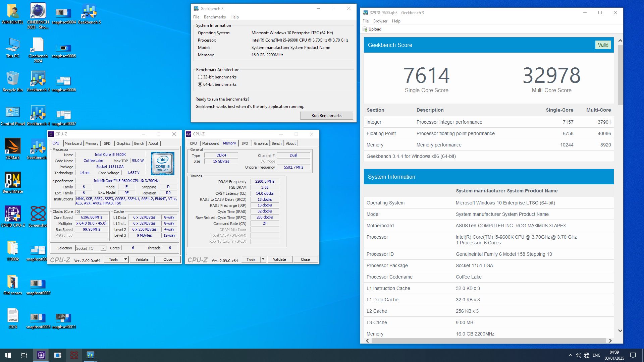644x362 pixels.
Task: Open Geekbench 4 desktop shortcut
Action: coord(38,116)
